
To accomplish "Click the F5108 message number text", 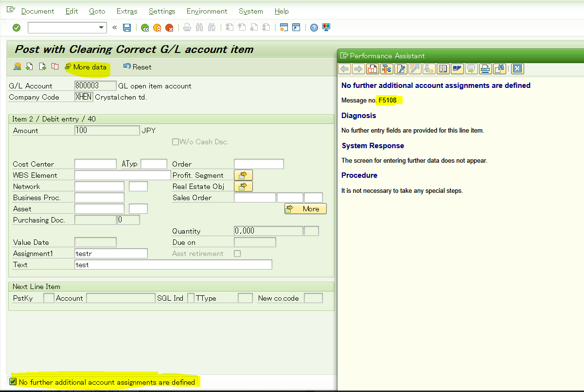I will pos(388,101).
